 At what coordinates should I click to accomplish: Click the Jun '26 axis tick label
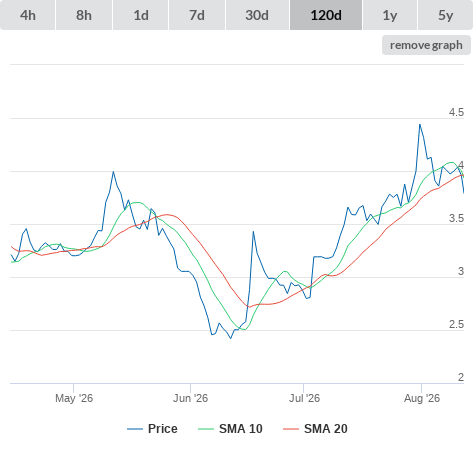(190, 398)
